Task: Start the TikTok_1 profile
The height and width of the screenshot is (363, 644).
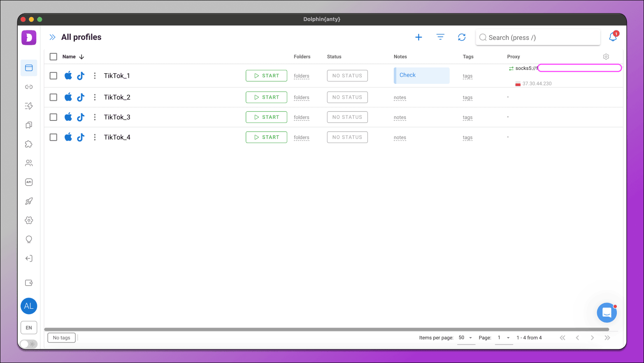Action: 266,76
